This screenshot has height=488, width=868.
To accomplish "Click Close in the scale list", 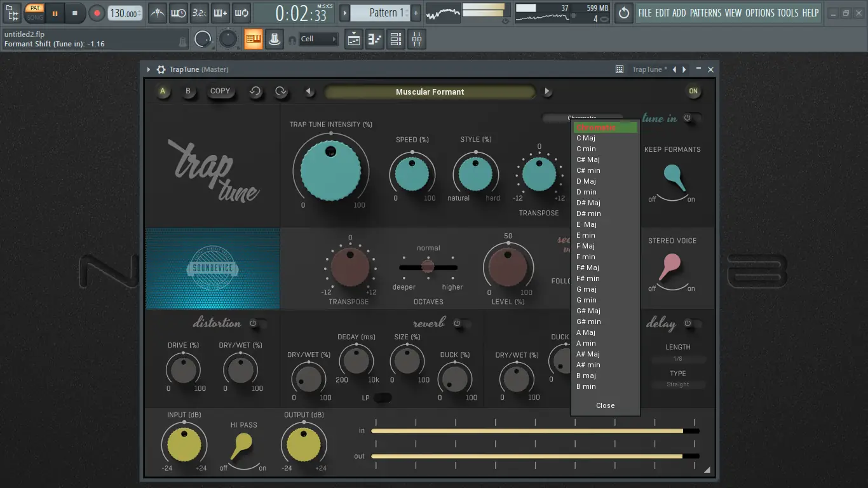I will coord(606,405).
